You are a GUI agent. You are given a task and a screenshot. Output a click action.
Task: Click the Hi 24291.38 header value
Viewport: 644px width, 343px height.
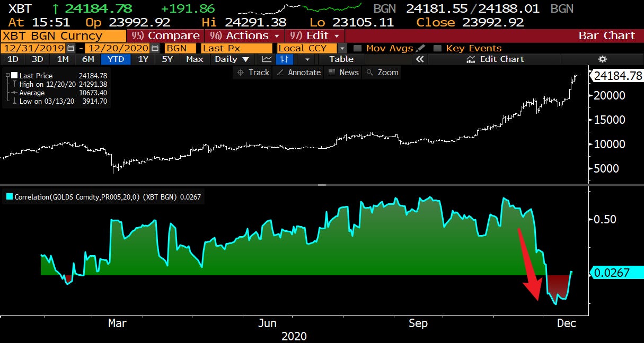click(x=244, y=22)
